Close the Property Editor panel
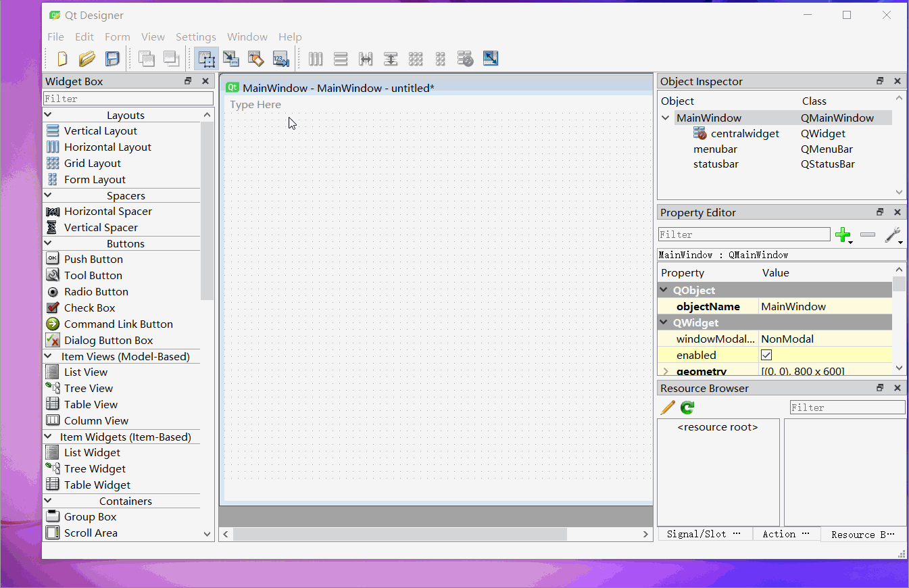909x588 pixels. [898, 212]
